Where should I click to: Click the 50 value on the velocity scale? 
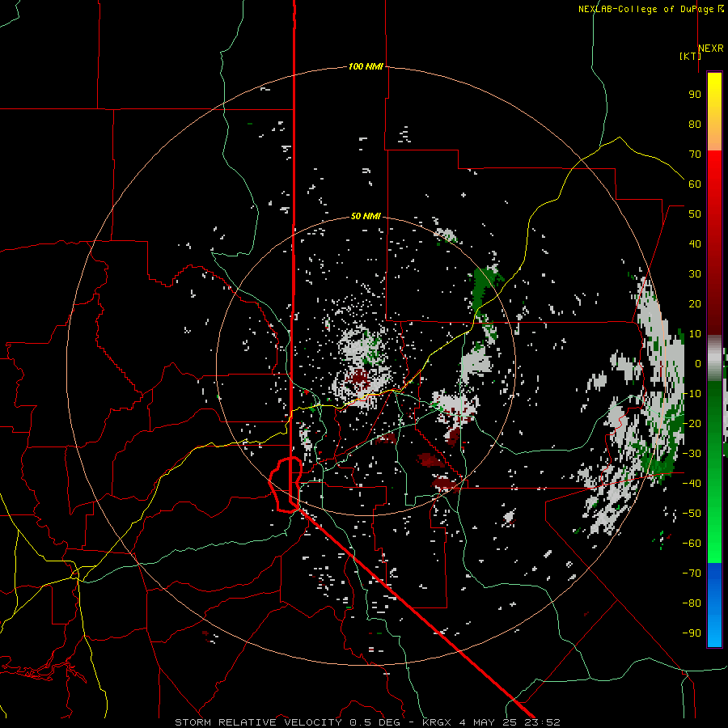pyautogui.click(x=695, y=214)
